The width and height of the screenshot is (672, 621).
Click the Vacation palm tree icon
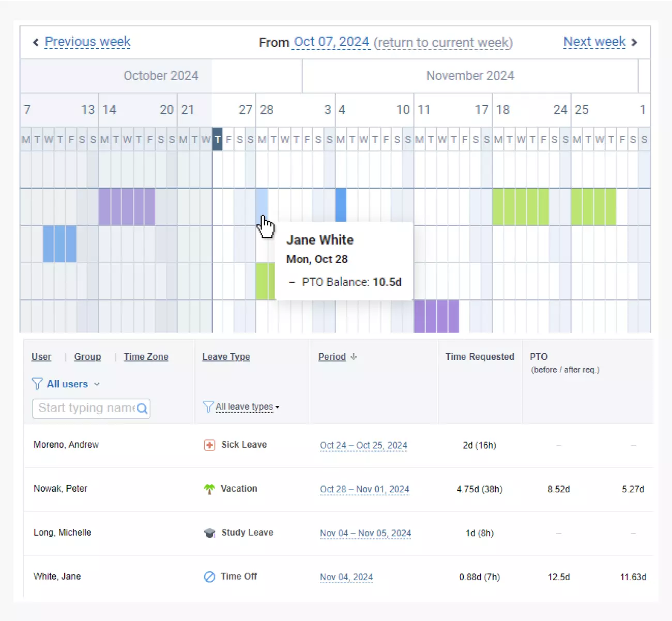coord(209,489)
